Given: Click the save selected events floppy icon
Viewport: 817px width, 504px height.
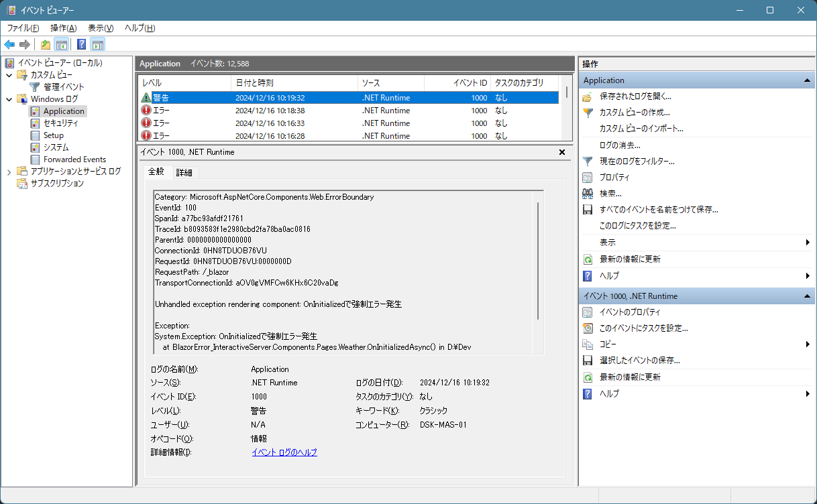Looking at the screenshot, I should point(588,361).
